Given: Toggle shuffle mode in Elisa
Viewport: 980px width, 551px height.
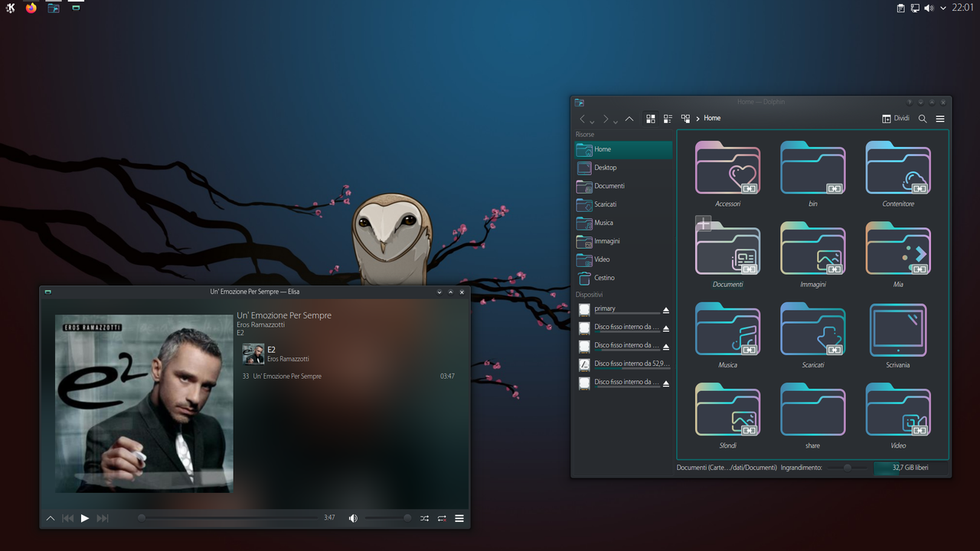Looking at the screenshot, I should point(424,518).
